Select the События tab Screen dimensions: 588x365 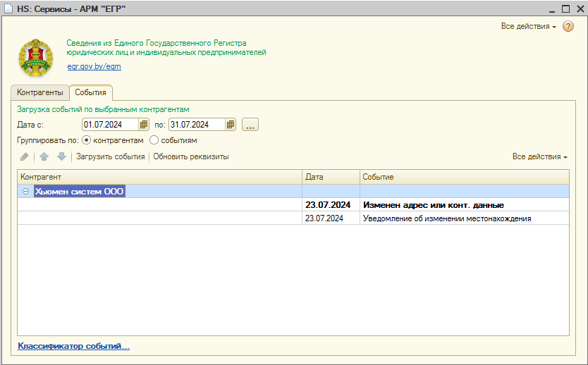tap(90, 93)
